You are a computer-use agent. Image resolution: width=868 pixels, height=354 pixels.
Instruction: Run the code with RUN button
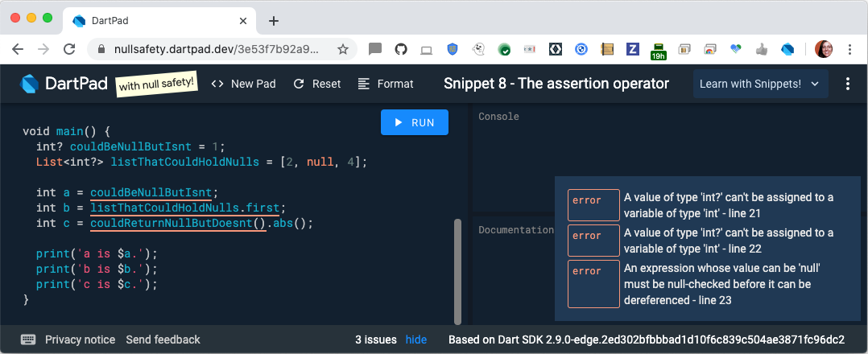(x=414, y=122)
